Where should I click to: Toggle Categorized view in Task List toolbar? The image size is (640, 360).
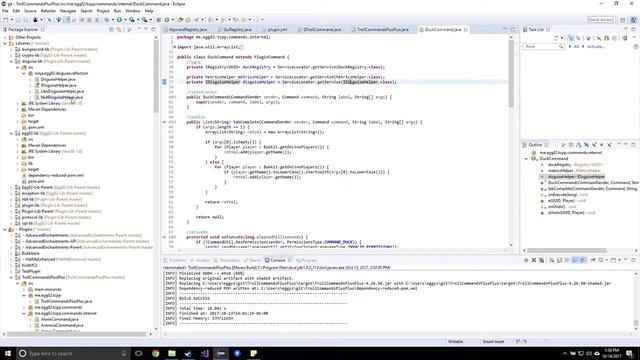coord(571,38)
